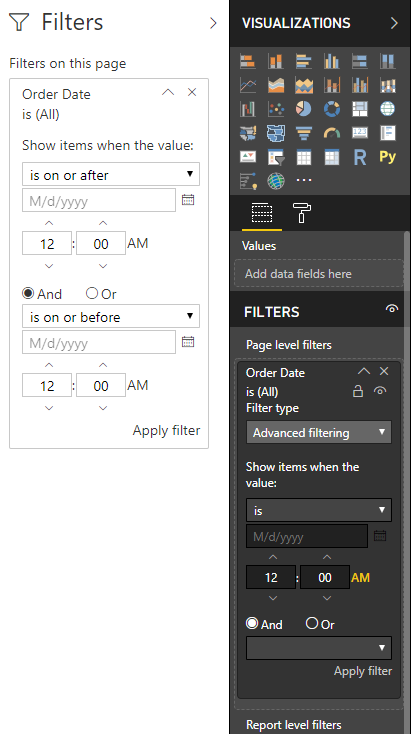Lock the Order Date filter in dark pane

(x=358, y=391)
